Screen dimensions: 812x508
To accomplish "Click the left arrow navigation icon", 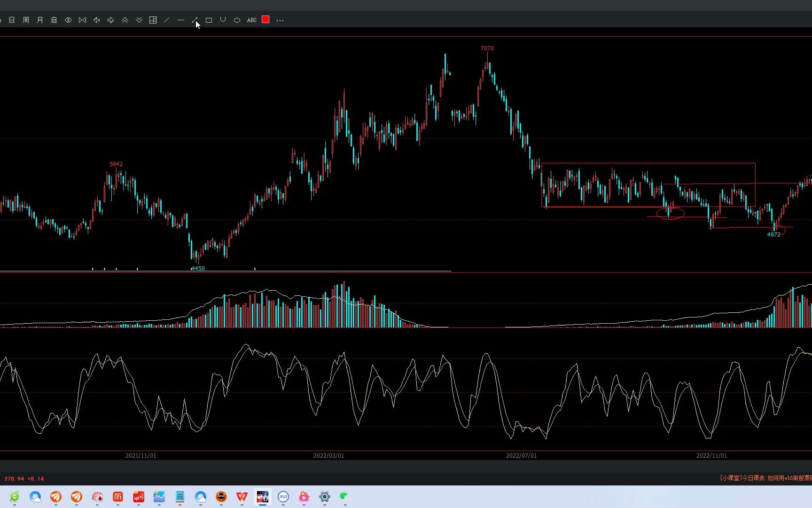I will coord(97,20).
